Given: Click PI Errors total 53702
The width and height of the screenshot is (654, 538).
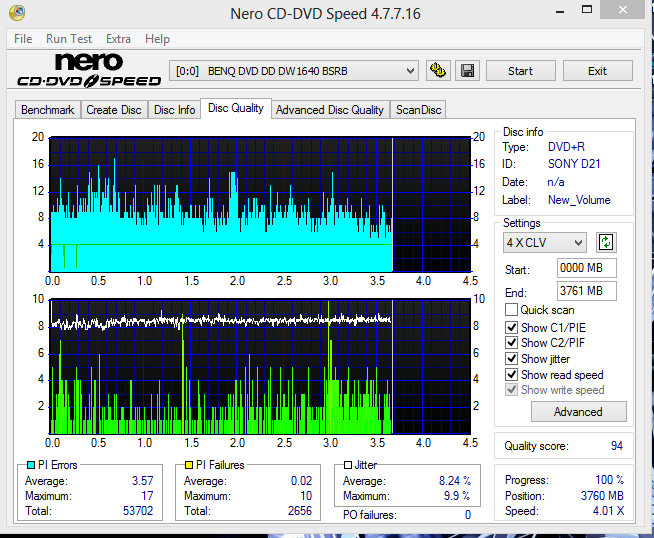Looking at the screenshot, I should coord(138,511).
